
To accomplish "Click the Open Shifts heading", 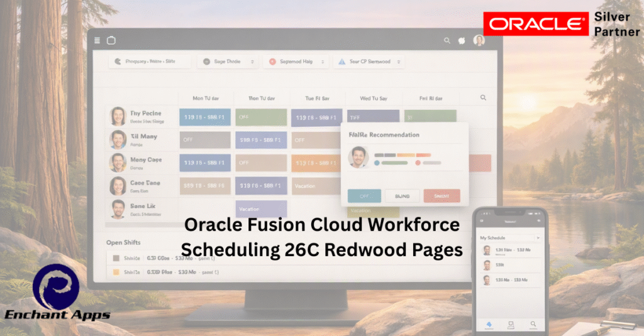I will [x=123, y=242].
